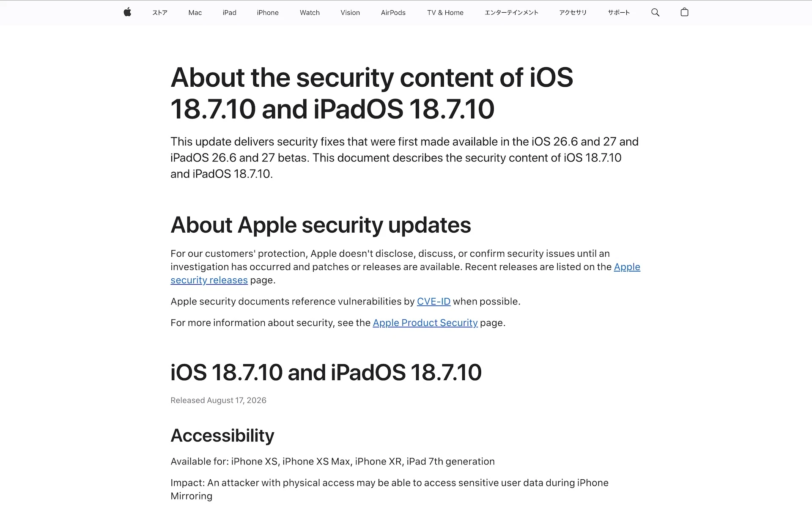The height and width of the screenshot is (508, 812).
Task: Visit the Apple Product Security link
Action: 425,323
